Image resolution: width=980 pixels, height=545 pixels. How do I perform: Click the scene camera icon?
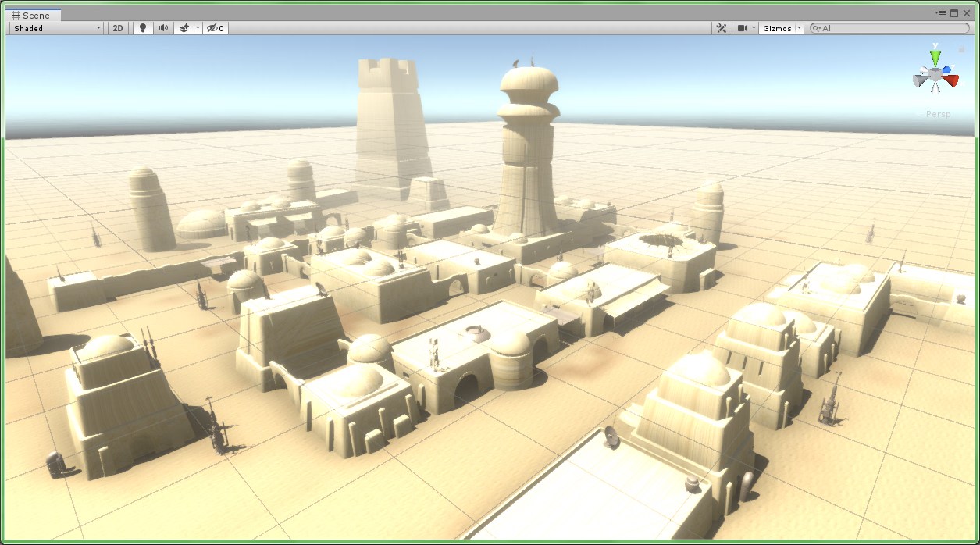pos(743,28)
